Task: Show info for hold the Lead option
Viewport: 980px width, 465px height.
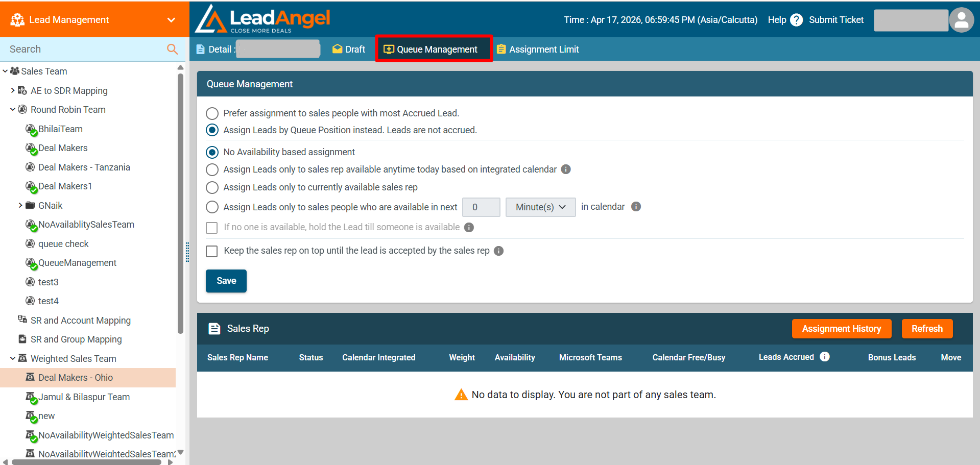Action: [x=469, y=227]
